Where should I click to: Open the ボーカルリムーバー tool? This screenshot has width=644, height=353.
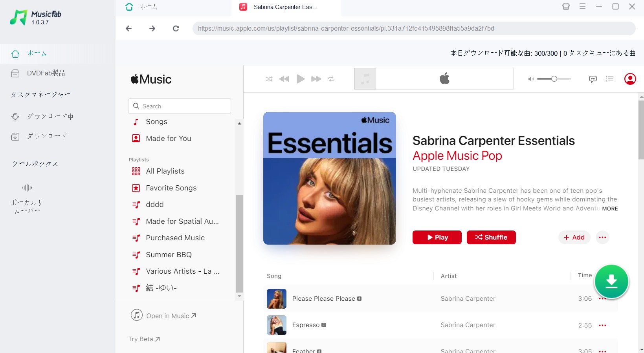(27, 199)
